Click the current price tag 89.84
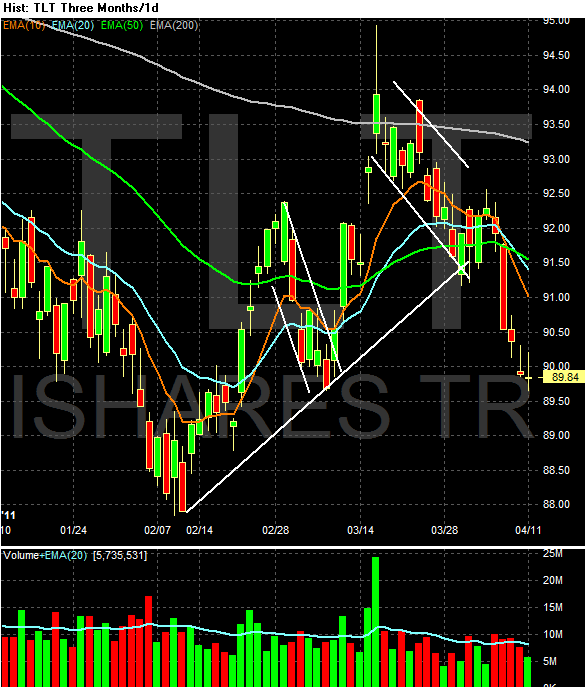This screenshot has width=586, height=690. tap(565, 377)
